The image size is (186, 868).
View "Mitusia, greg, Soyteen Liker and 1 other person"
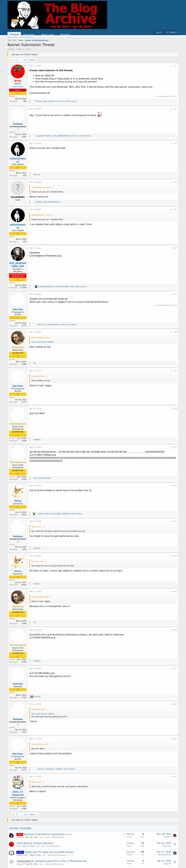(x=56, y=101)
